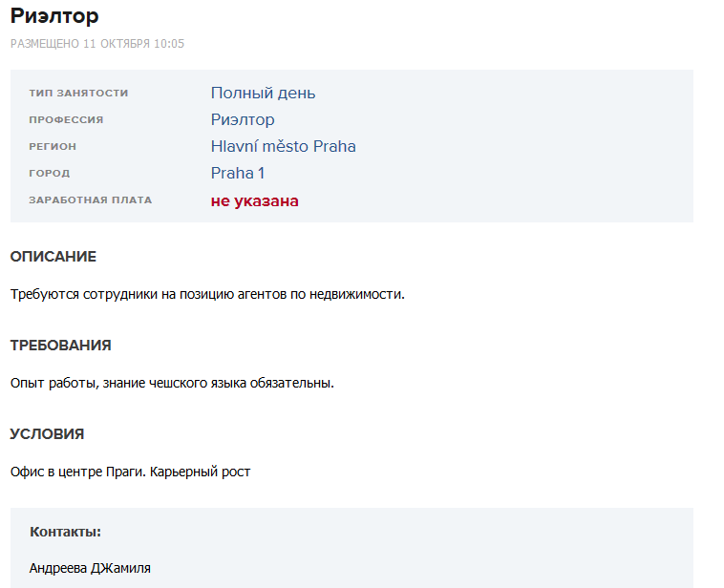Click the "Заработная плата" field label

(91, 200)
